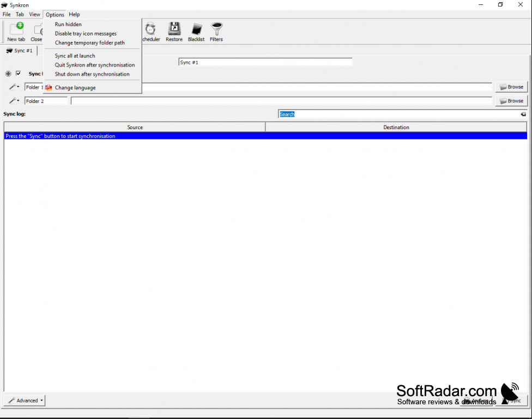Click the Restore toolbar icon
532x419 pixels.
point(174,32)
